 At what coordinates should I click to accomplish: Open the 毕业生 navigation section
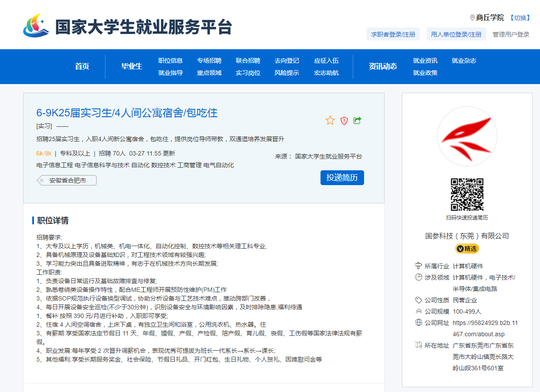pos(132,66)
